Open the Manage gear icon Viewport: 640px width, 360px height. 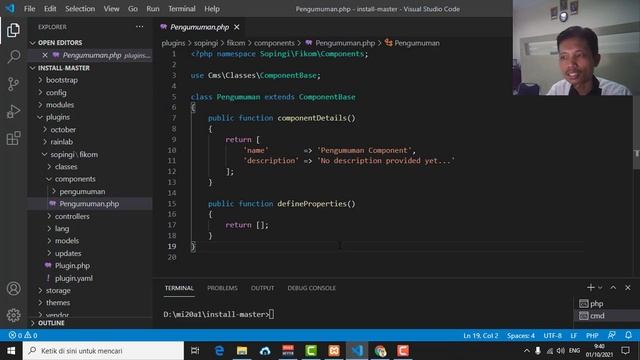pyautogui.click(x=13, y=315)
